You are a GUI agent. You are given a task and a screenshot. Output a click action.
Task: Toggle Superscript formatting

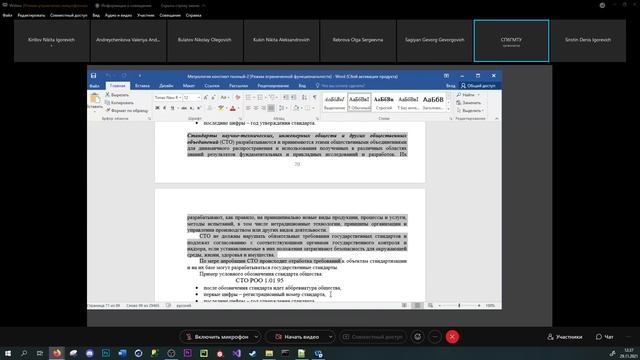tap(199, 108)
